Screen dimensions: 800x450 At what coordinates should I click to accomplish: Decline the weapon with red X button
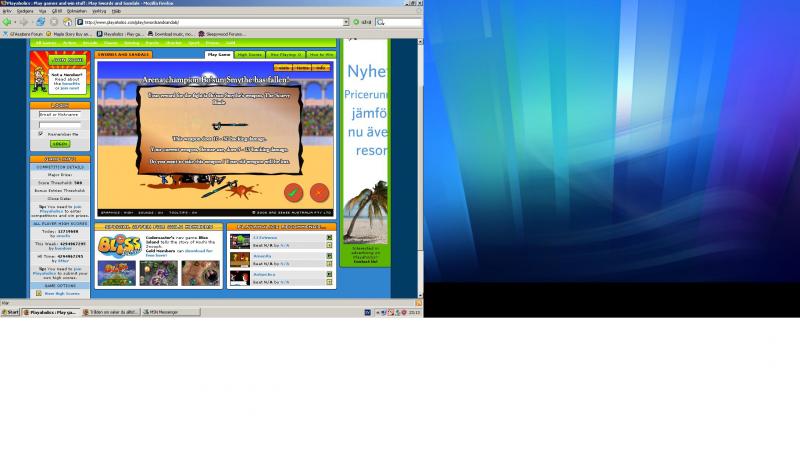[x=319, y=192]
